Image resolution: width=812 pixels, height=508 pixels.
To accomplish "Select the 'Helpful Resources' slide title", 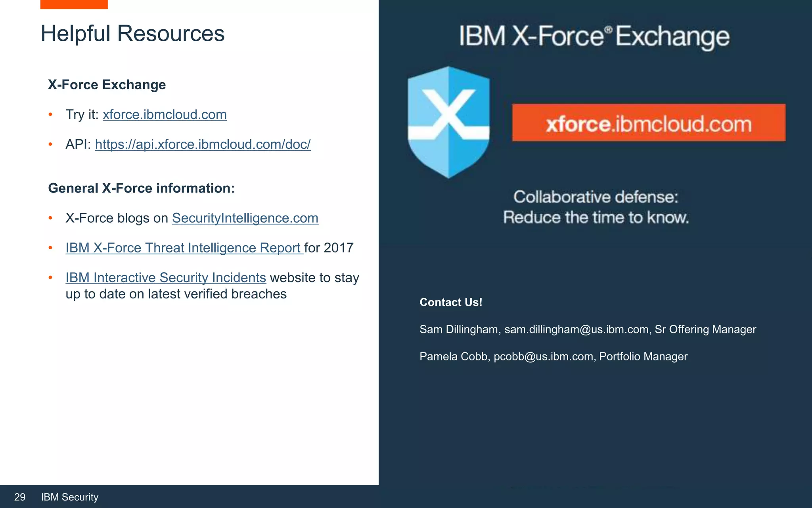I will pos(132,34).
